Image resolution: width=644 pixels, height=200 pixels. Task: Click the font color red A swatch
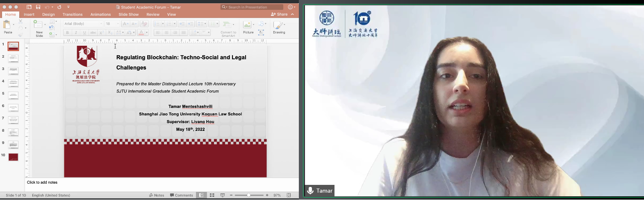(x=141, y=33)
